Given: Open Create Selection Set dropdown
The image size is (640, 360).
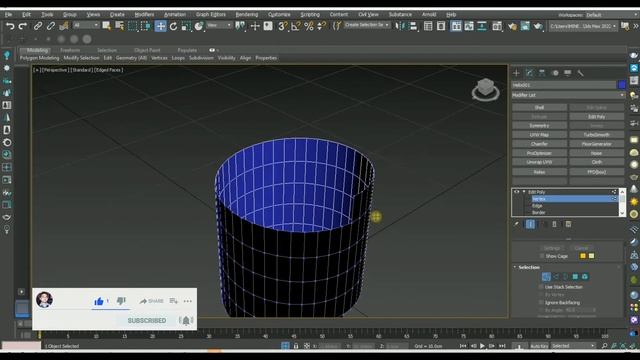Looking at the screenshot, I should pyautogui.click(x=367, y=25).
